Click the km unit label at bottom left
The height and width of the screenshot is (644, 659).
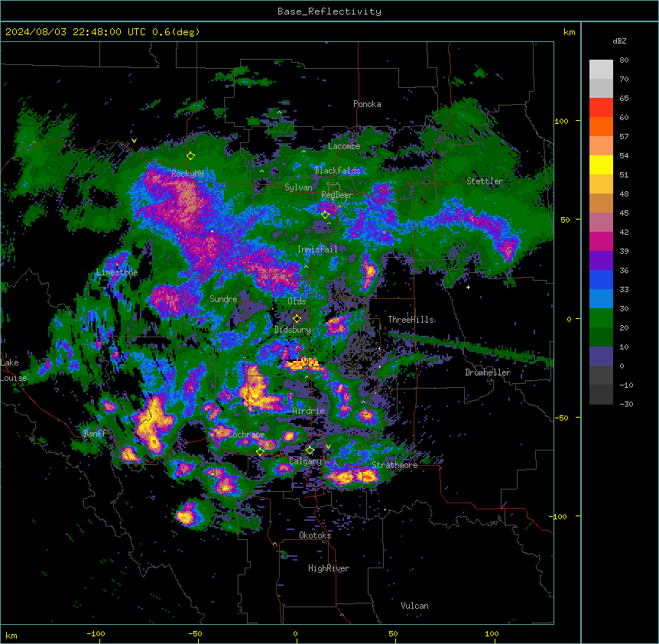click(11, 636)
